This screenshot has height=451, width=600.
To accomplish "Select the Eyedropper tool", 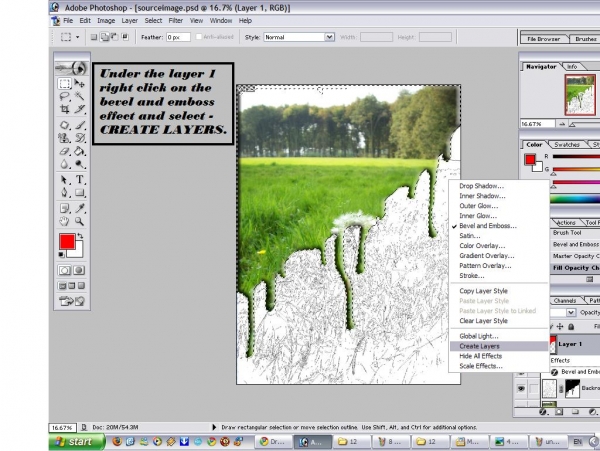I will pos(79,208).
